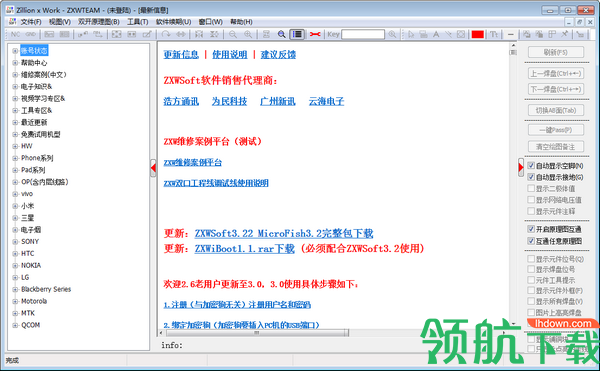This screenshot has width=600, height=371.
Task: Enable 显示网络电压值 checkbox
Action: click(531, 200)
